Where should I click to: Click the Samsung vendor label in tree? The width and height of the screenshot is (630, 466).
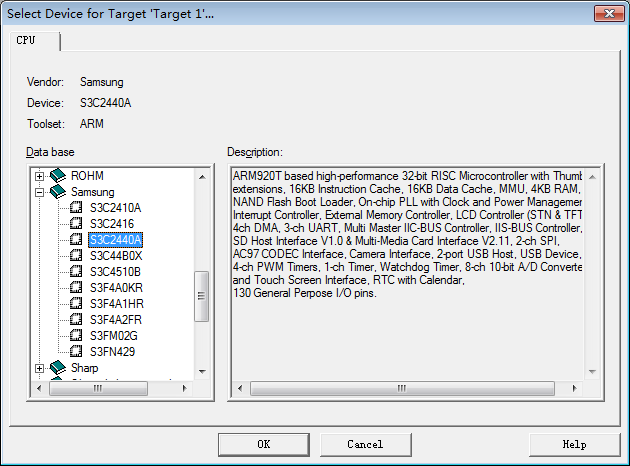point(92,192)
